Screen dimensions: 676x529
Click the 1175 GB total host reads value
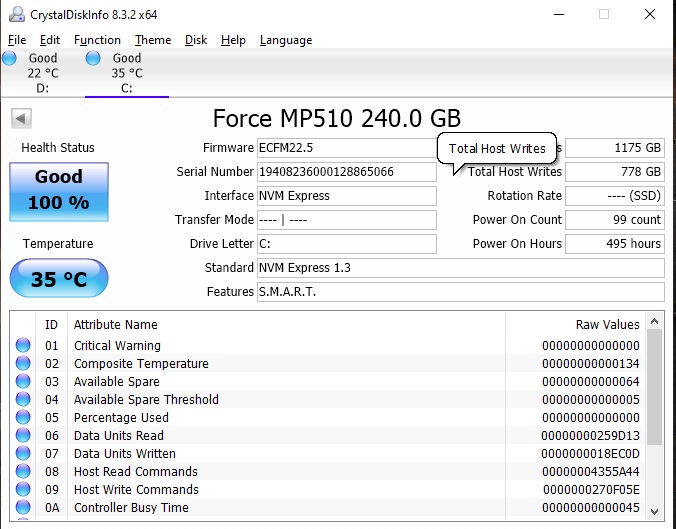point(615,148)
